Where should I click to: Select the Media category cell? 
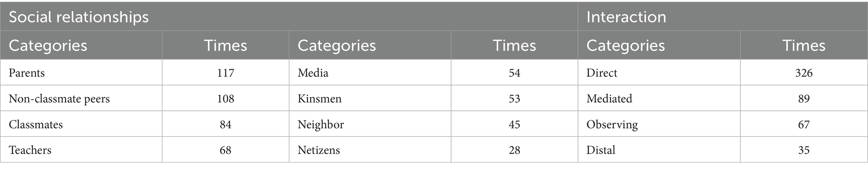coord(313,73)
